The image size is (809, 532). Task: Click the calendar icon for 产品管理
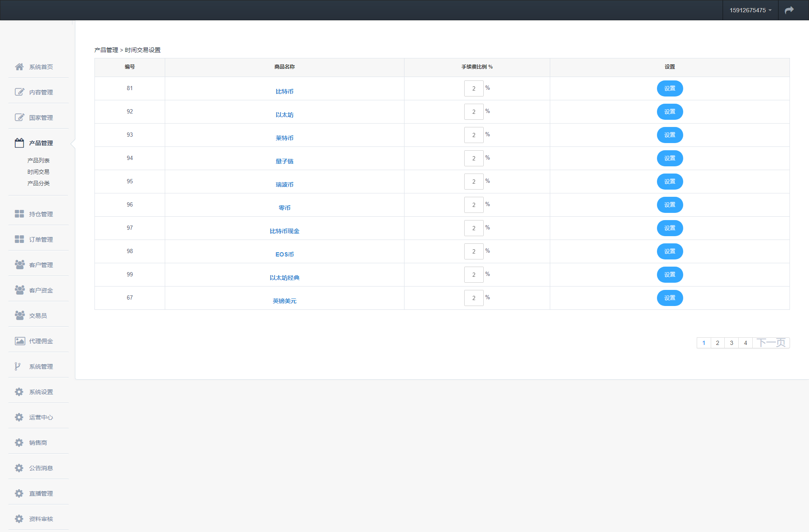(x=19, y=143)
